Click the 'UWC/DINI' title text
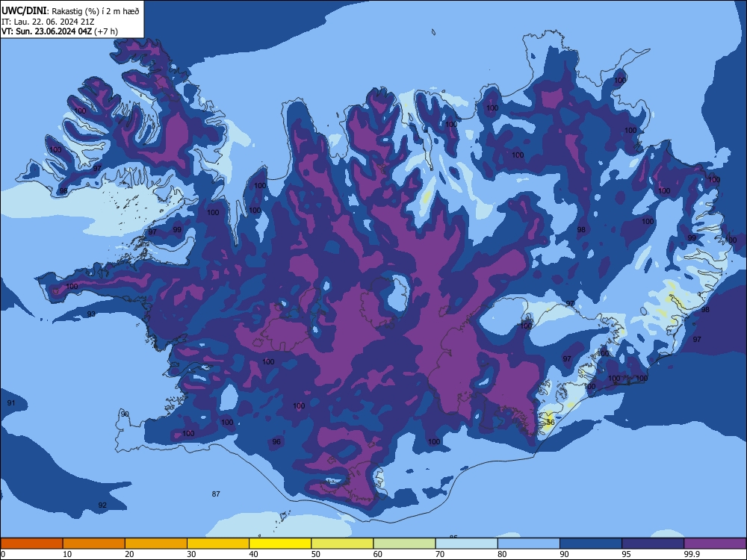The height and width of the screenshot is (560, 747). 24,11
